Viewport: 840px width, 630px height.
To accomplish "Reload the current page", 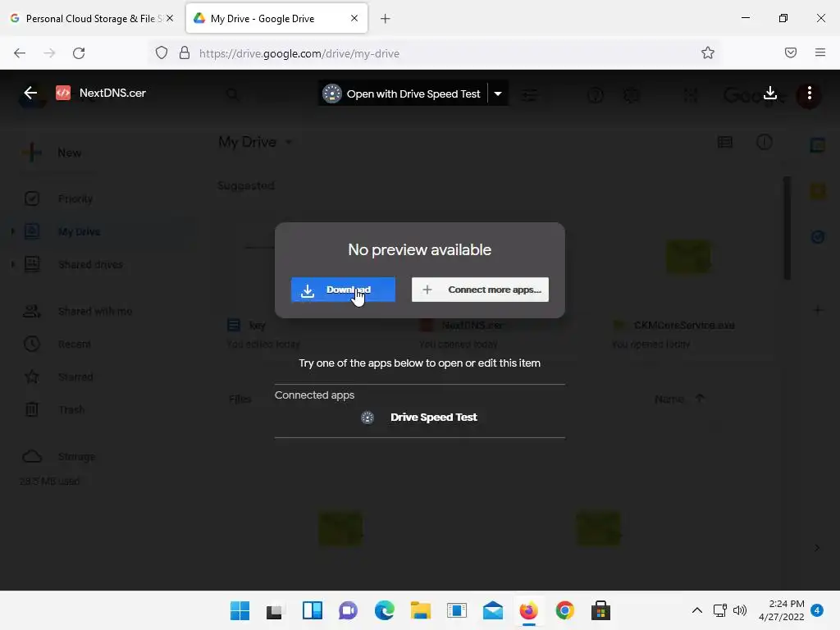I will click(x=79, y=53).
